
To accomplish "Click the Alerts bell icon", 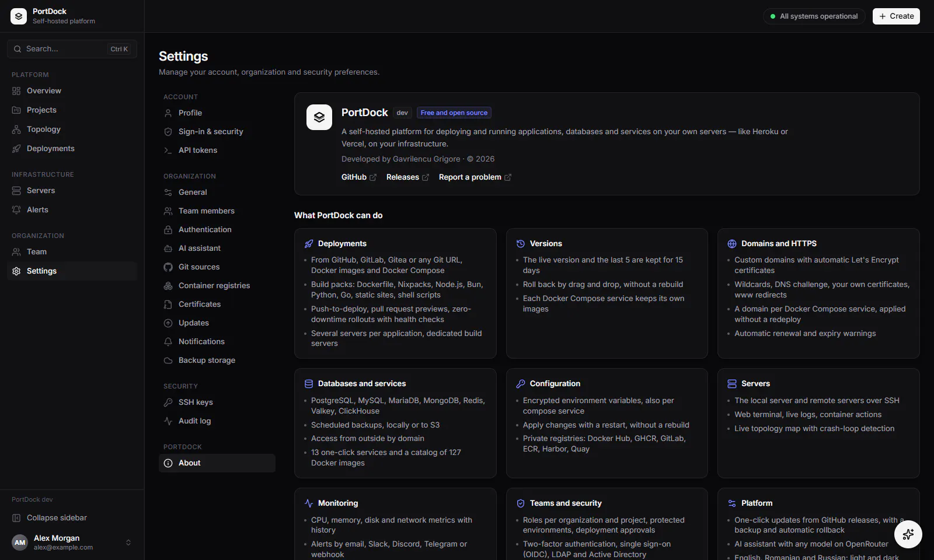I will [16, 210].
